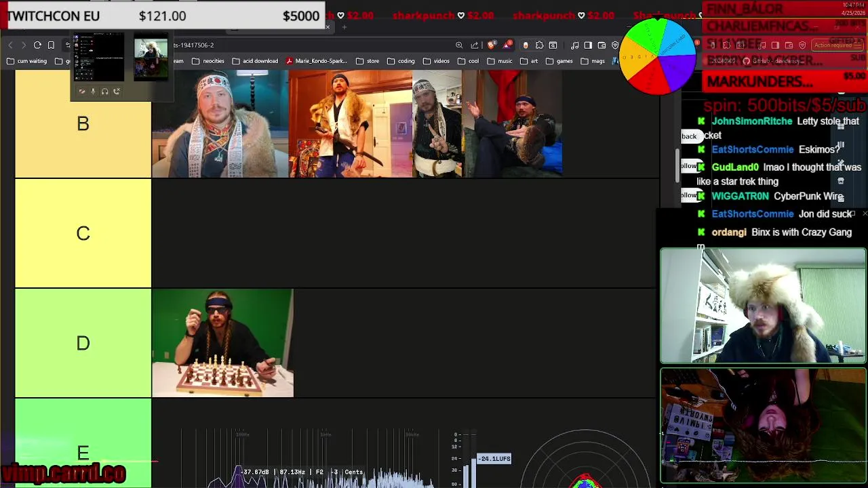The width and height of the screenshot is (868, 488).
Task: Bookmark this page with the bookmark icon
Action: [51, 45]
